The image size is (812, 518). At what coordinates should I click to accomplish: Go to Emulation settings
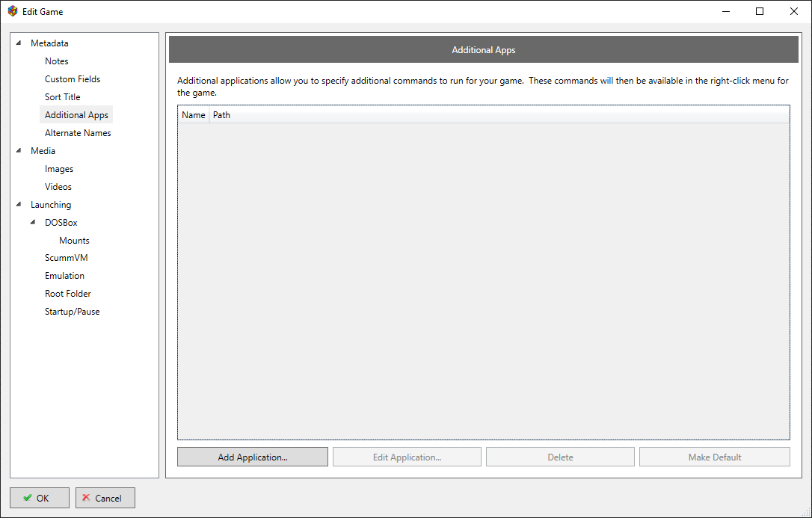click(x=64, y=276)
